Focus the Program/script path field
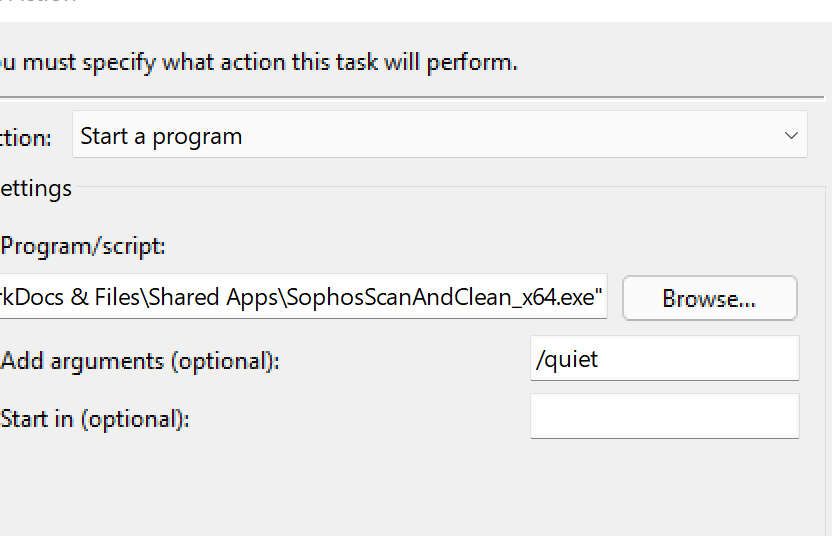The height and width of the screenshot is (536, 832). tap(300, 297)
